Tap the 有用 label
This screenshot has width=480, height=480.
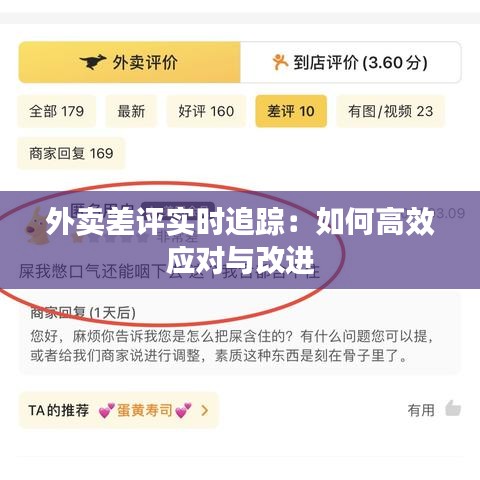pyautogui.click(x=421, y=410)
